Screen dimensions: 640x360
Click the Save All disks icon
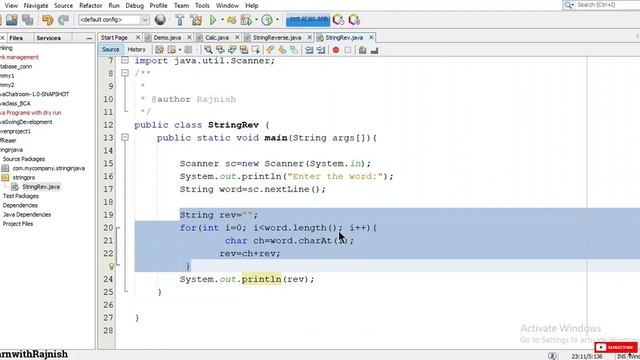coord(28,20)
